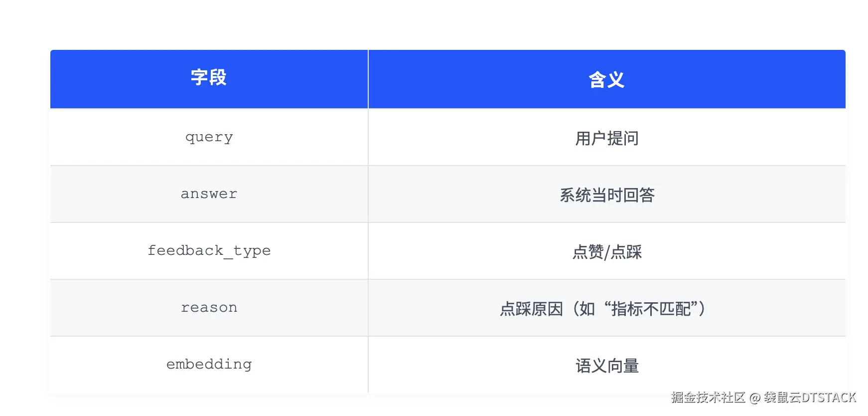Image resolution: width=868 pixels, height=416 pixels.
Task: Click the column divider in header row
Action: coord(368,79)
